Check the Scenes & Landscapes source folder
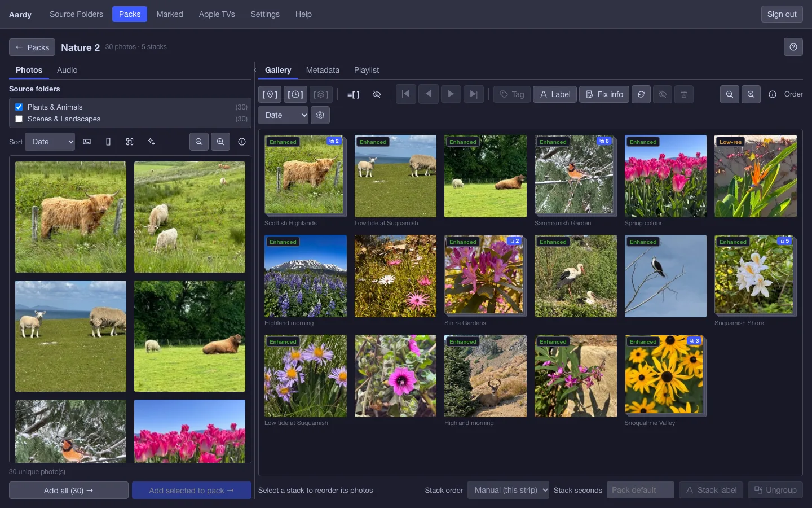Viewport: 812px width, 508px height. 19,119
